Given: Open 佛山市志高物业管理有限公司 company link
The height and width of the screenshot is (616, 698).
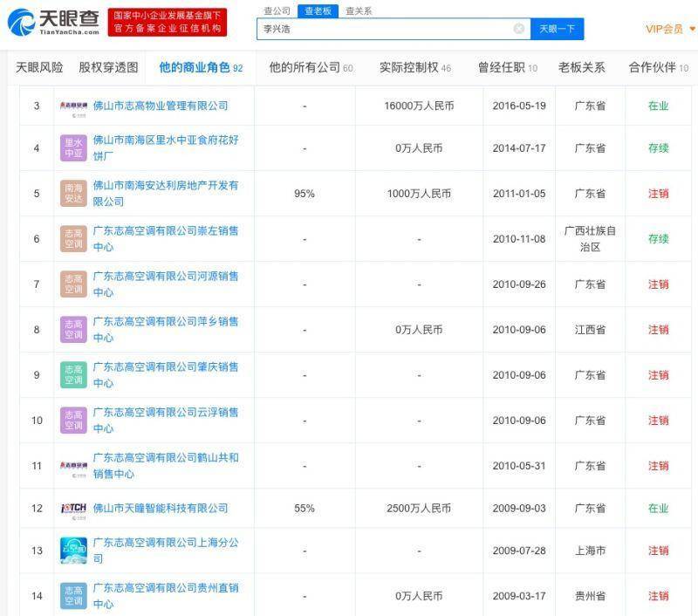Looking at the screenshot, I should [161, 106].
